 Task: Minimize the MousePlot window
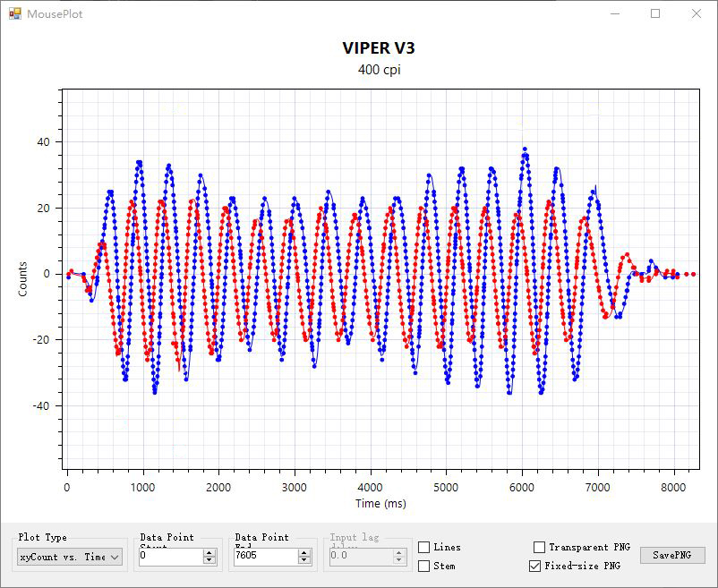point(613,13)
